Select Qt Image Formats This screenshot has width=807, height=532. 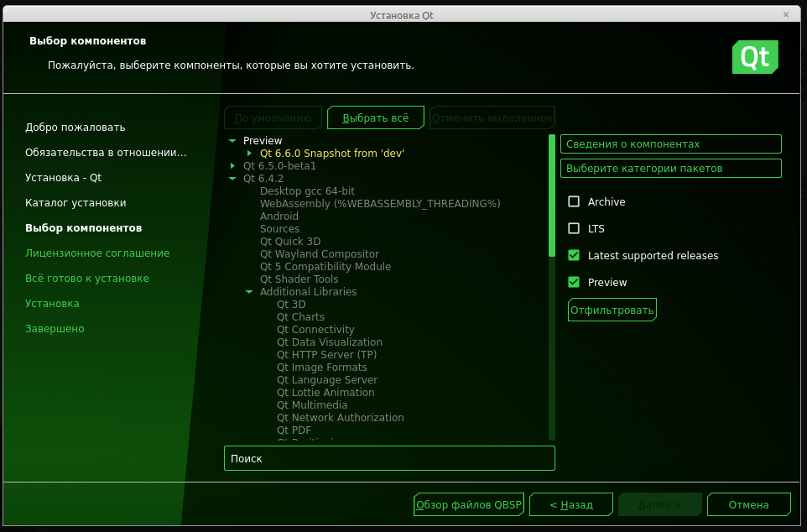click(x=321, y=368)
